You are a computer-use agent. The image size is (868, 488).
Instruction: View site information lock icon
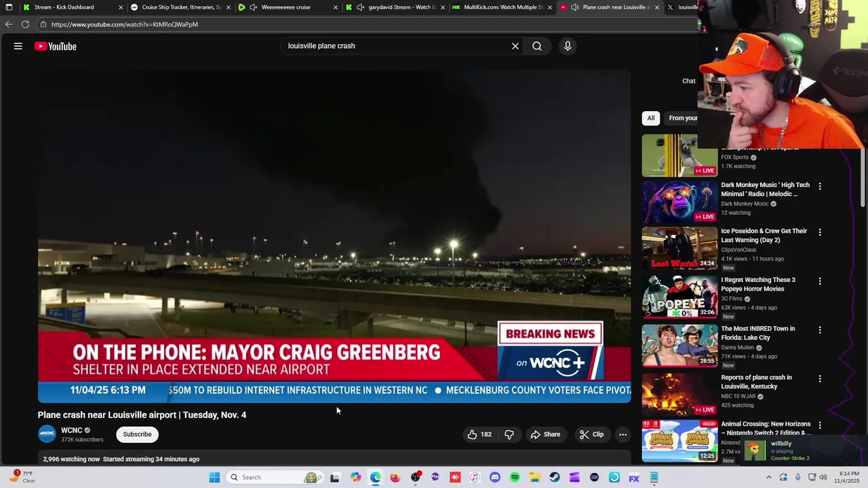(x=43, y=24)
